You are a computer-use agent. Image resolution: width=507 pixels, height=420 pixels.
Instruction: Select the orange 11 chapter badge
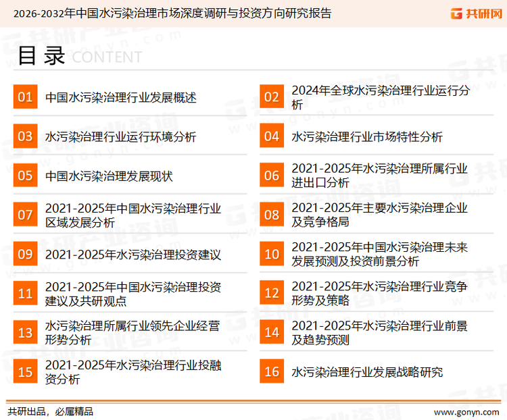pos(25,293)
